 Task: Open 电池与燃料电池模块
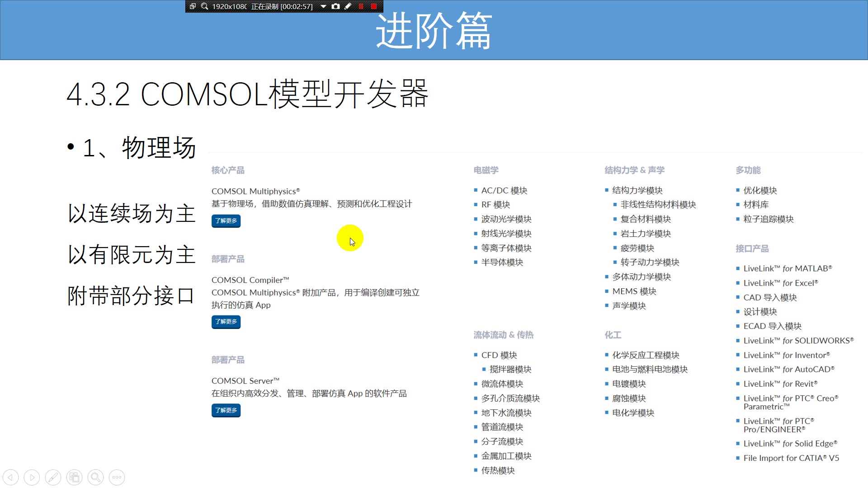click(650, 369)
